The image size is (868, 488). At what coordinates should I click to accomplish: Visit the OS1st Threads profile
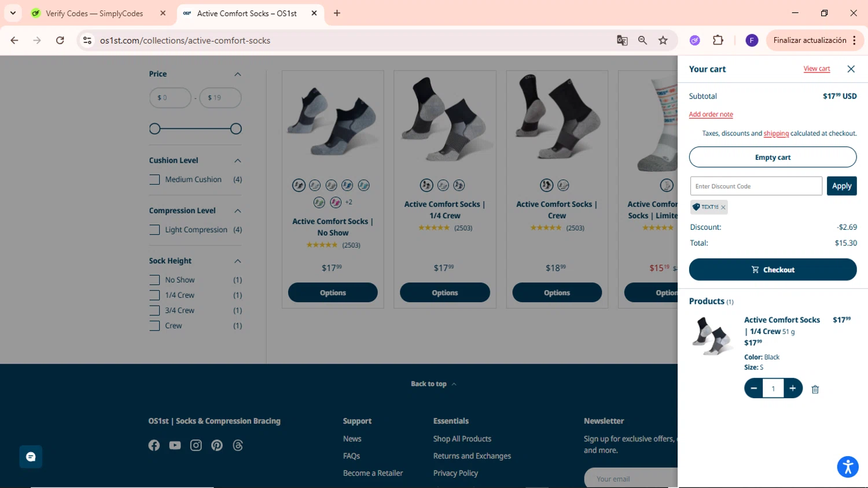(238, 445)
